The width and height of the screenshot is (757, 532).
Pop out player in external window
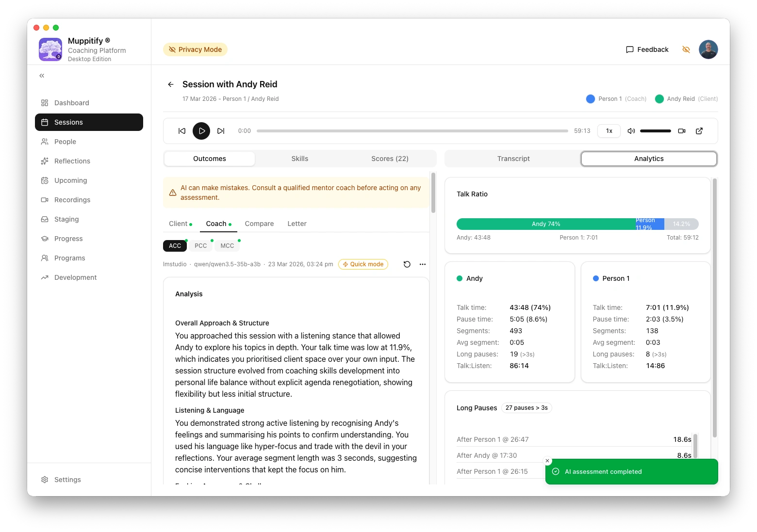pos(699,131)
